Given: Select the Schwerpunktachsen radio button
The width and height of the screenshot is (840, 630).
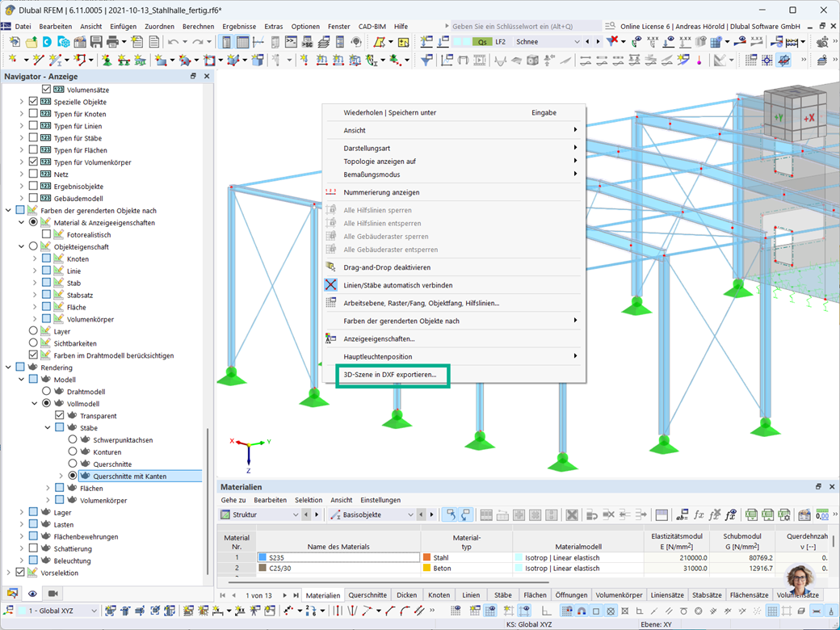Looking at the screenshot, I should click(x=73, y=439).
